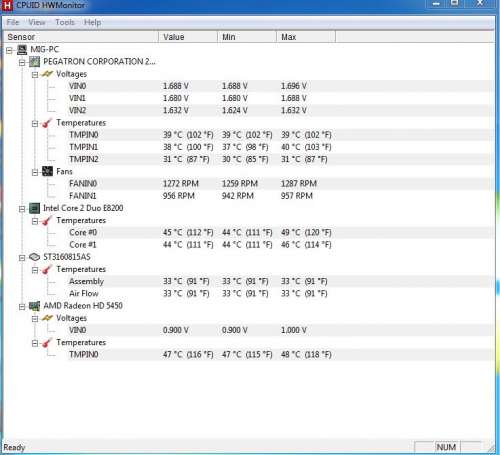Viewport: 500px width, 455px height.
Task: Select the Intel Core 2 Duo E8200 label
Action: click(83, 208)
